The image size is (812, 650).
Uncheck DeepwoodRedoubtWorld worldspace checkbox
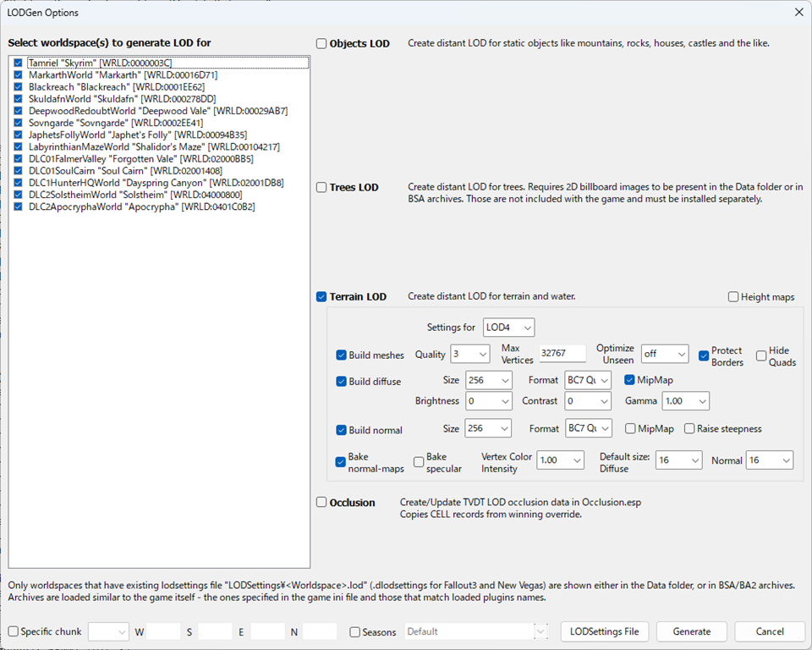point(18,110)
